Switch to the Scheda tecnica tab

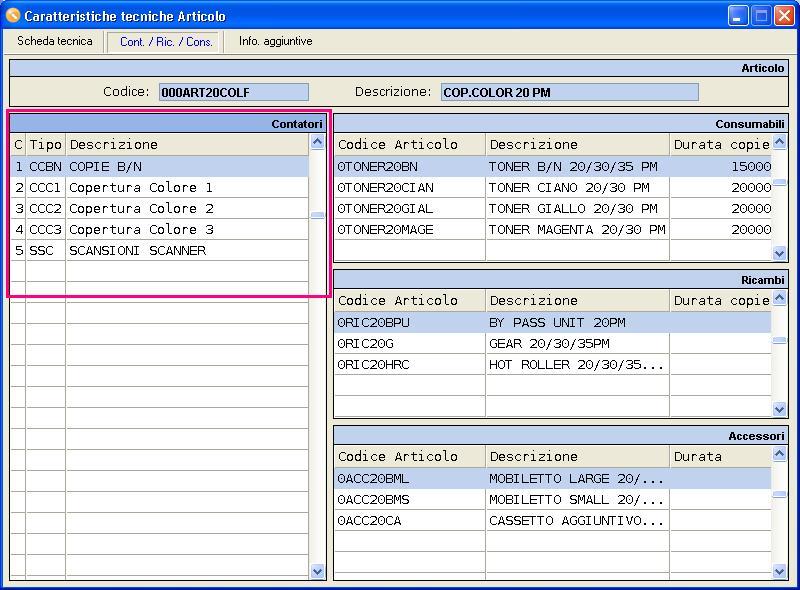pyautogui.click(x=55, y=41)
